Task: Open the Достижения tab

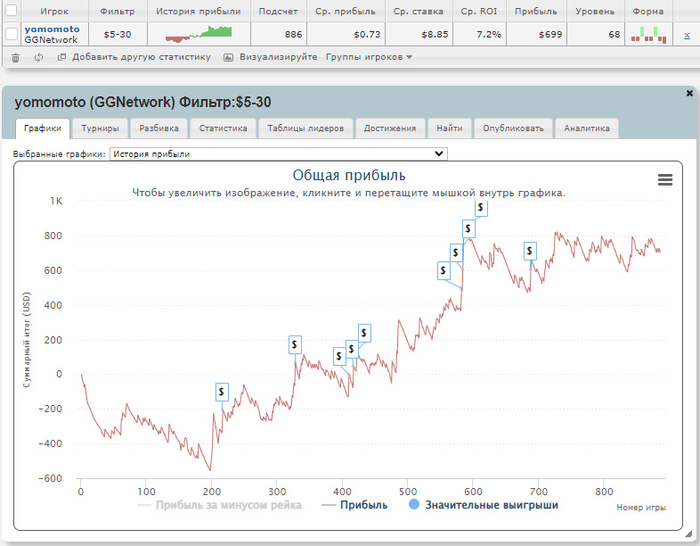Action: point(390,129)
